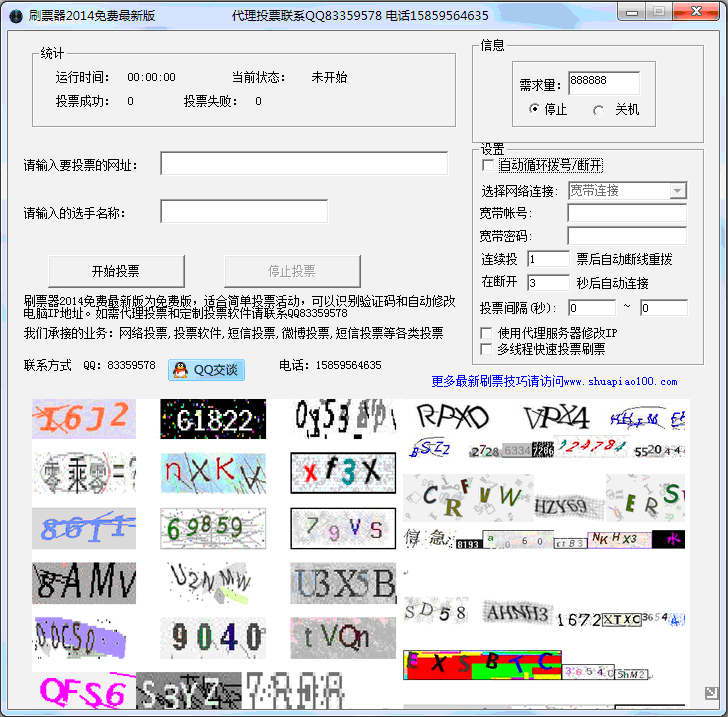Click the 宽带密码 input field
Viewport: 728px width, 717px height.
click(x=627, y=235)
